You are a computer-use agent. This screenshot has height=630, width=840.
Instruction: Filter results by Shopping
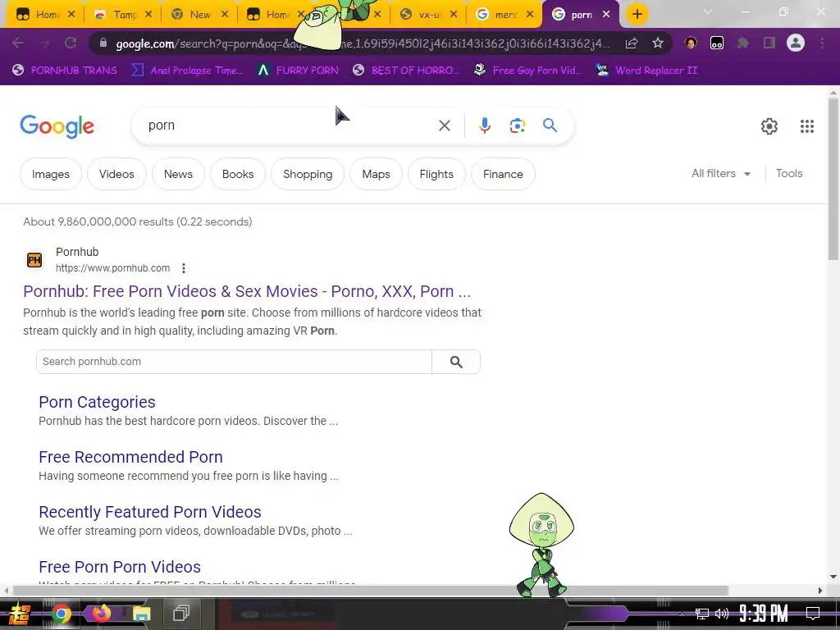(308, 174)
